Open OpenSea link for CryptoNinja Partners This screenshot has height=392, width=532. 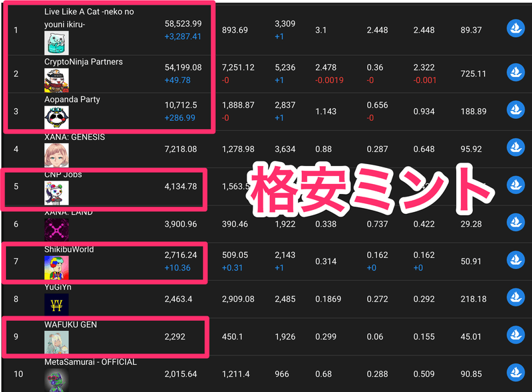pyautogui.click(x=516, y=72)
